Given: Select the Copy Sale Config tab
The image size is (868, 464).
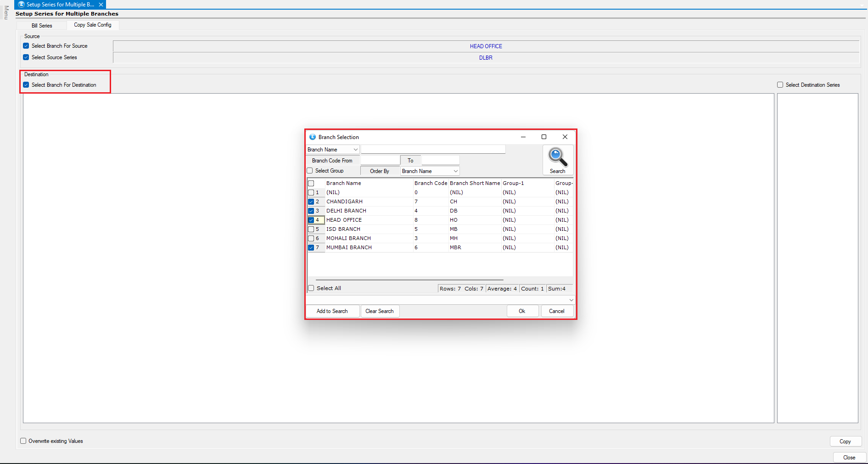Looking at the screenshot, I should pos(93,25).
